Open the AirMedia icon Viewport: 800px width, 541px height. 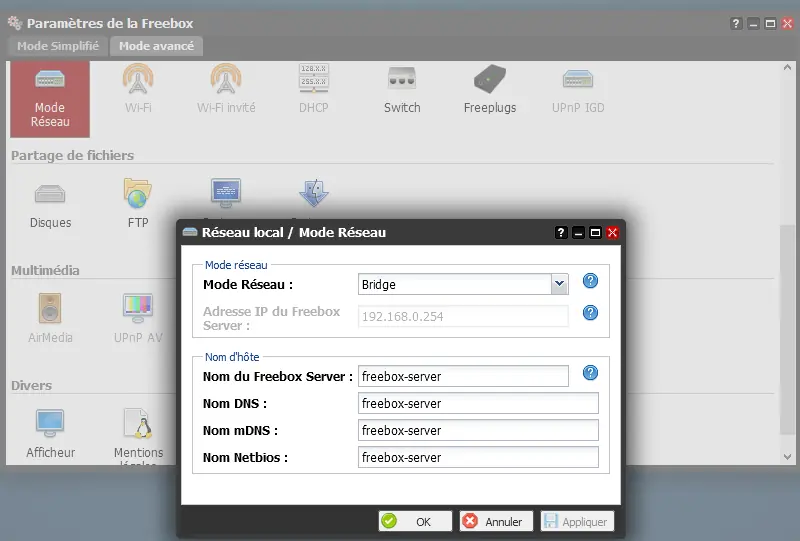(x=50, y=318)
